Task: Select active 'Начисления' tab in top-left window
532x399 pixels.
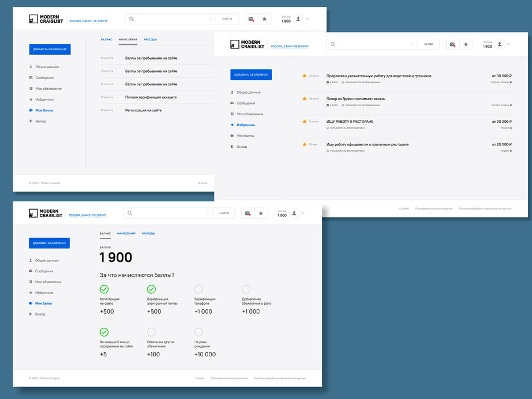Action: tap(128, 40)
